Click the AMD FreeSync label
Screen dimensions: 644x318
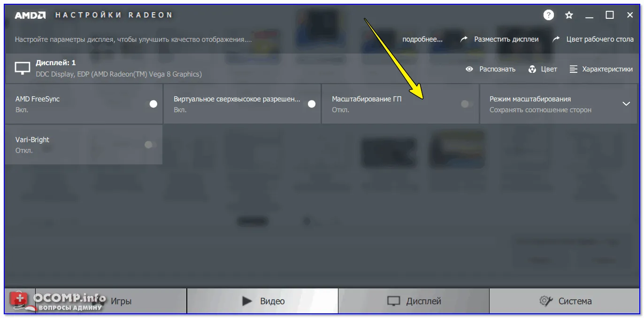38,99
